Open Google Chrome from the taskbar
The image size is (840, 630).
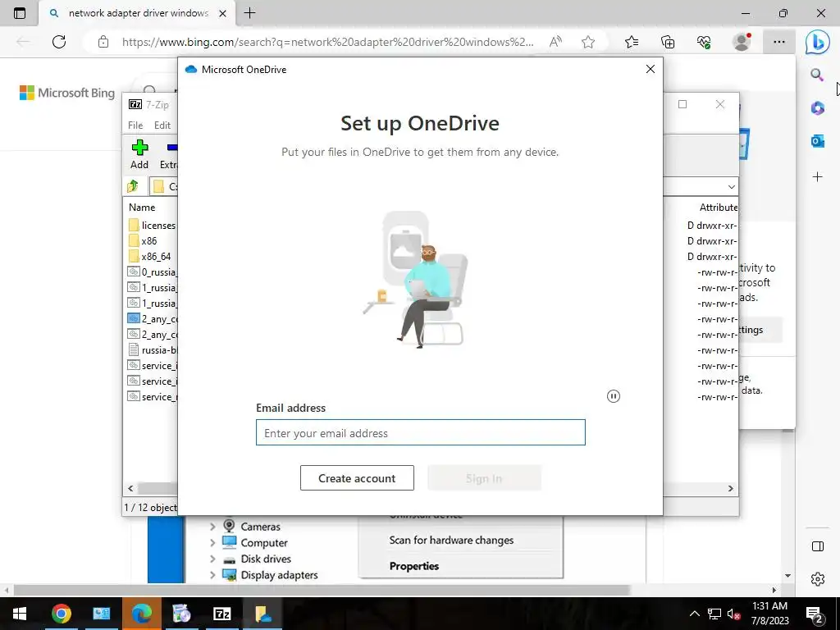click(61, 614)
